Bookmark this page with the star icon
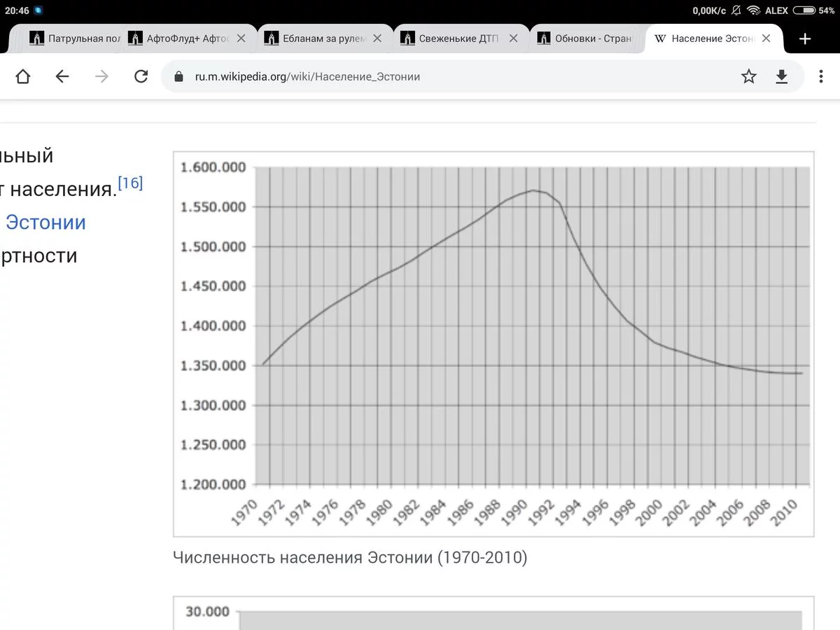The height and width of the screenshot is (630, 840). (749, 76)
